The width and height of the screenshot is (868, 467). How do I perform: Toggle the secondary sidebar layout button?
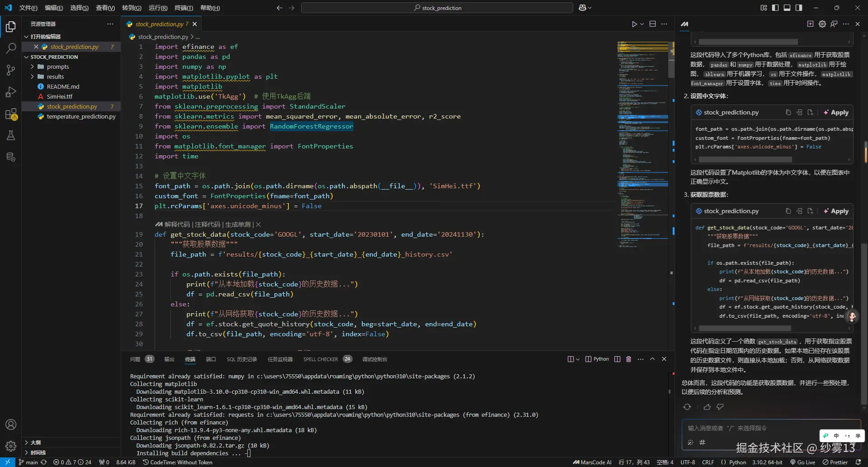click(799, 8)
